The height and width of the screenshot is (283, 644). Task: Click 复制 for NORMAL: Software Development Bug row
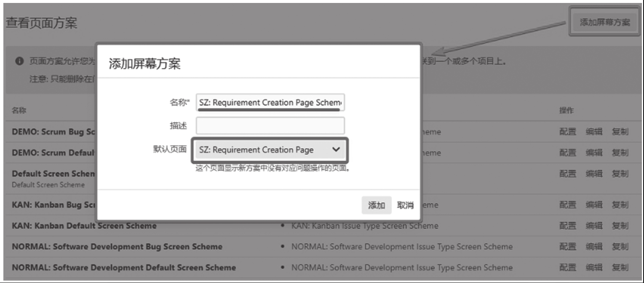point(620,246)
